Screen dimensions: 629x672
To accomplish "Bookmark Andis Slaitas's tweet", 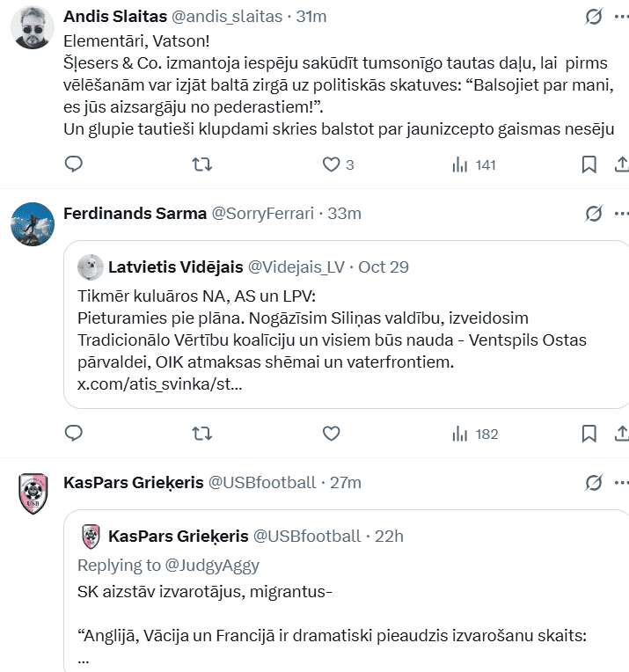I will [589, 164].
